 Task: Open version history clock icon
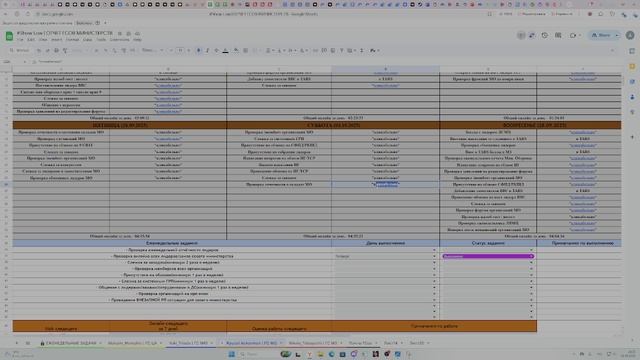(544, 36)
